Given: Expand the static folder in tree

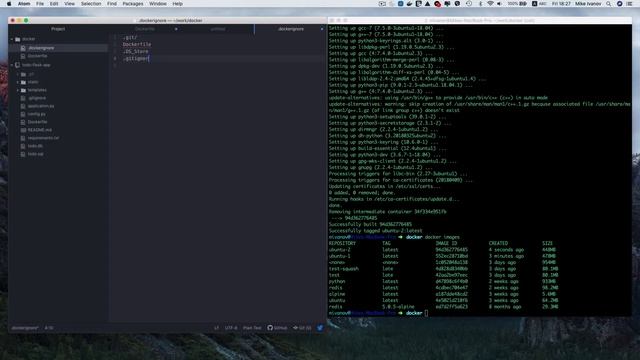Looking at the screenshot, I should pos(18,82).
